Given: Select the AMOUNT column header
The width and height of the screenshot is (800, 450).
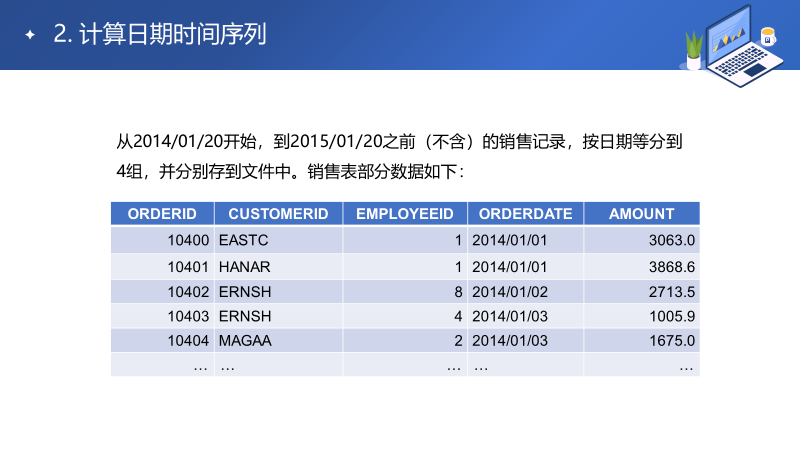Looking at the screenshot, I should 641,214.
